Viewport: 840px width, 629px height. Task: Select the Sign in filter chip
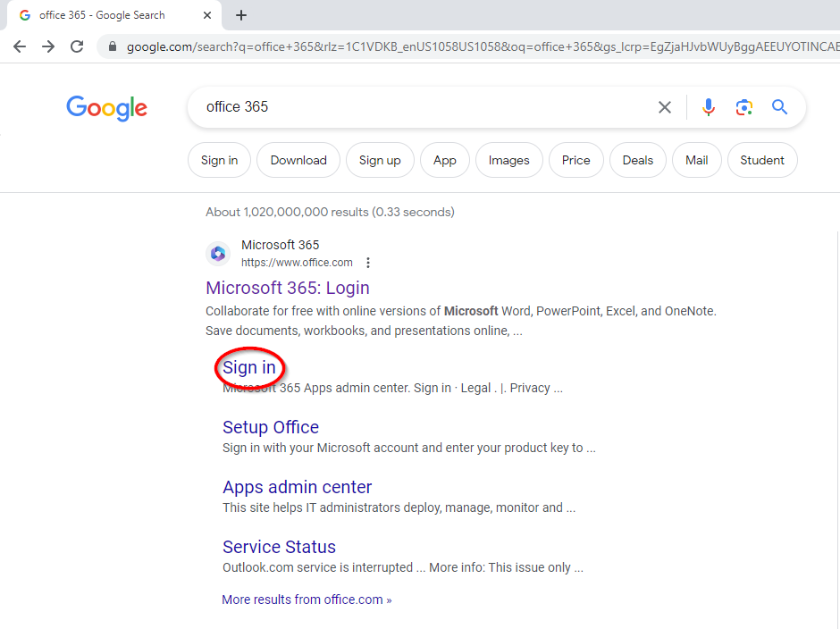pos(219,160)
